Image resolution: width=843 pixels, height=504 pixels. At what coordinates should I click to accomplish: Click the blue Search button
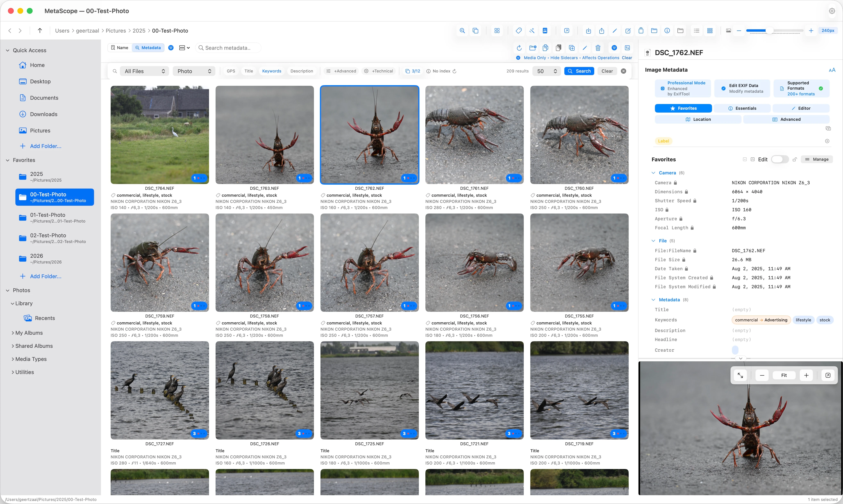pyautogui.click(x=579, y=71)
